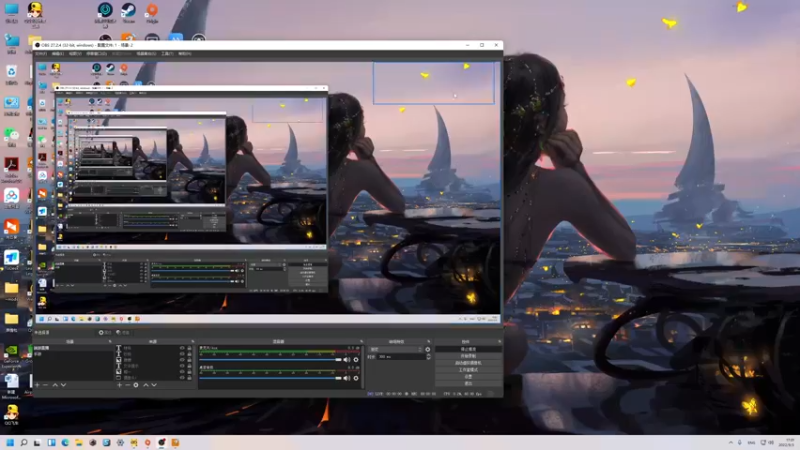Mute the 麦克风/Aux speaker icon in mixer
The image size is (800, 450).
click(347, 360)
